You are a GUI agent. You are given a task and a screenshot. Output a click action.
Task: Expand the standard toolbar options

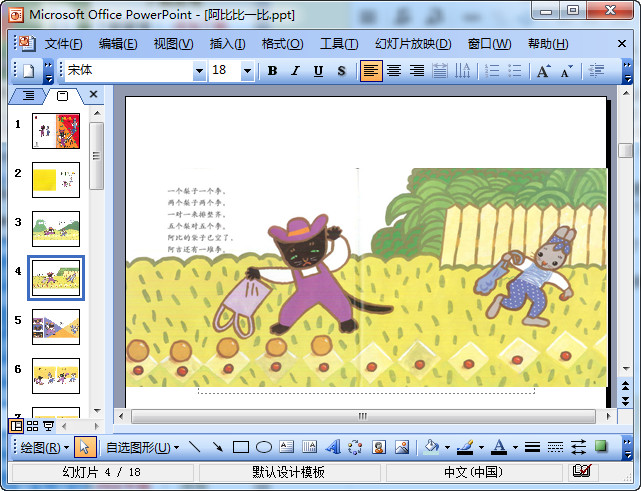48,72
